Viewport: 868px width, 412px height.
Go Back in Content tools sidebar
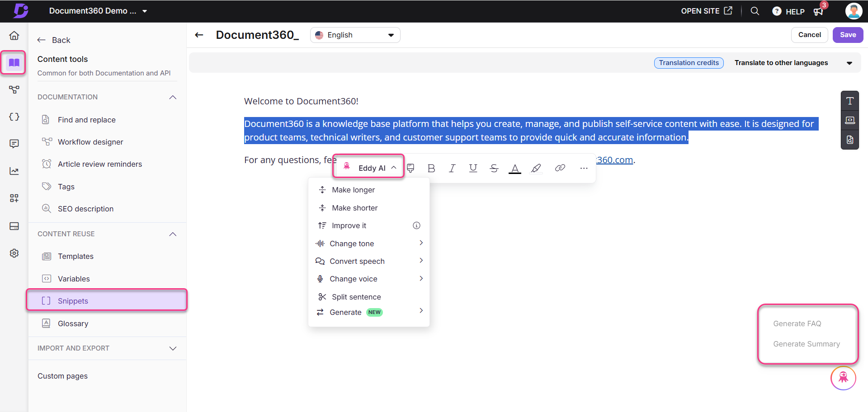54,40
